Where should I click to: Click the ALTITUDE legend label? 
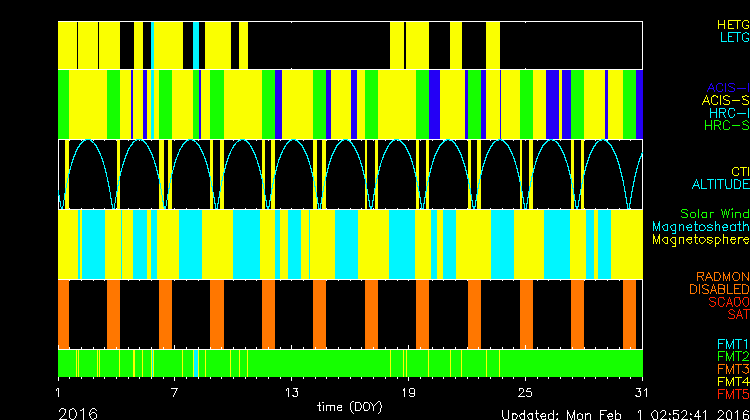719,185
